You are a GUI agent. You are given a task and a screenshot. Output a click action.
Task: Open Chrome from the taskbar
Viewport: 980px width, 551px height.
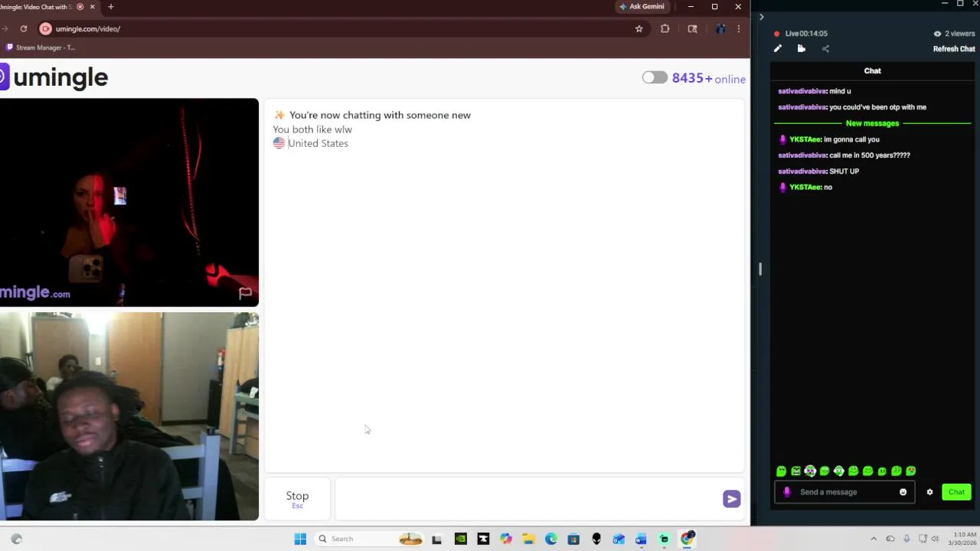coord(687,539)
